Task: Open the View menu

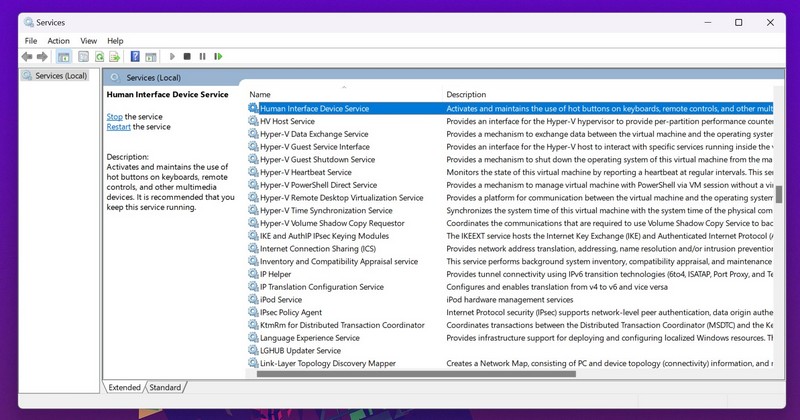Action: tap(89, 41)
